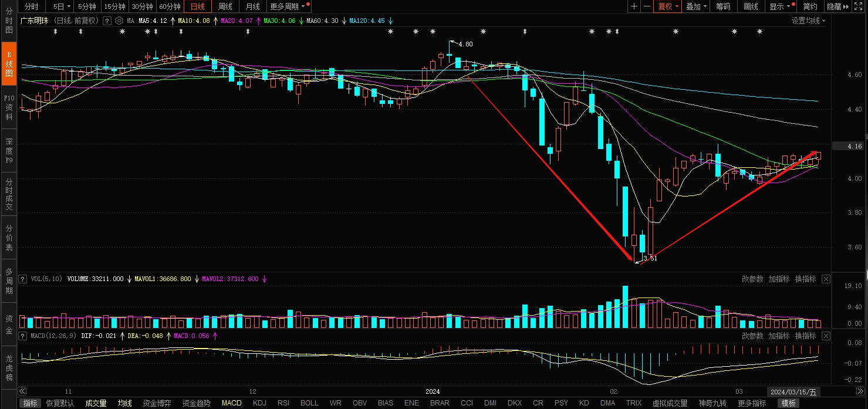Click the 4.80 high price marker
Image resolution: width=868 pixels, height=409 pixels.
tap(465, 44)
